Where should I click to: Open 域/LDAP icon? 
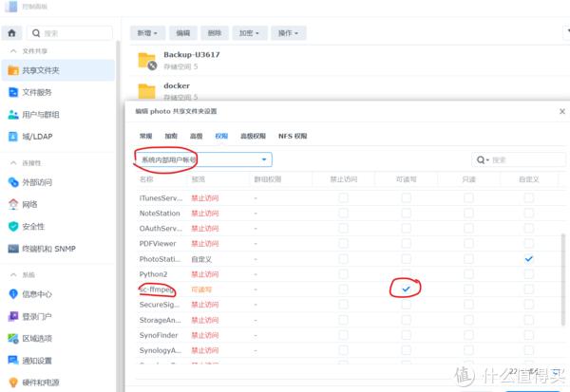[x=13, y=137]
